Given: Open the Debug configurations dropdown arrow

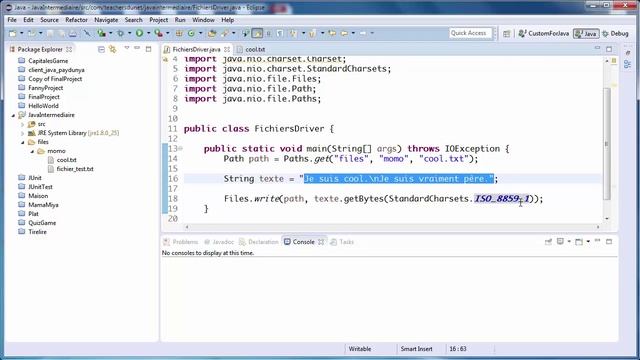Looking at the screenshot, I should click(129, 33).
